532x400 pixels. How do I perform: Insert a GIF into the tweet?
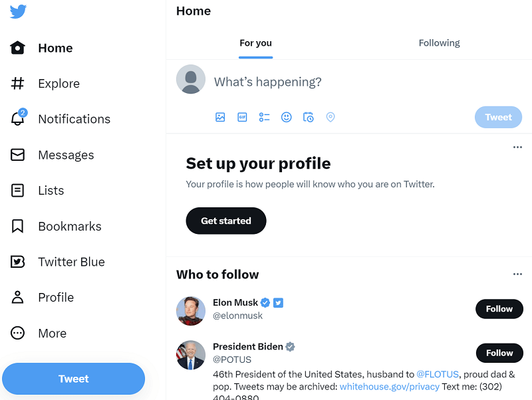(242, 118)
